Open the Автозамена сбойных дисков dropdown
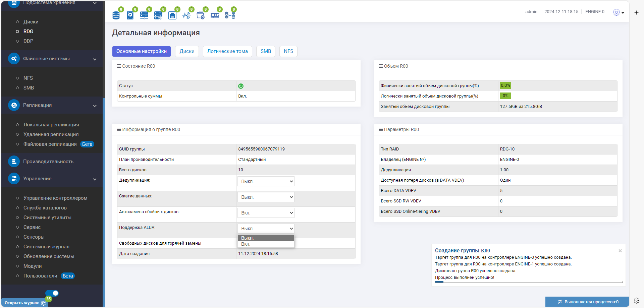 click(x=266, y=213)
